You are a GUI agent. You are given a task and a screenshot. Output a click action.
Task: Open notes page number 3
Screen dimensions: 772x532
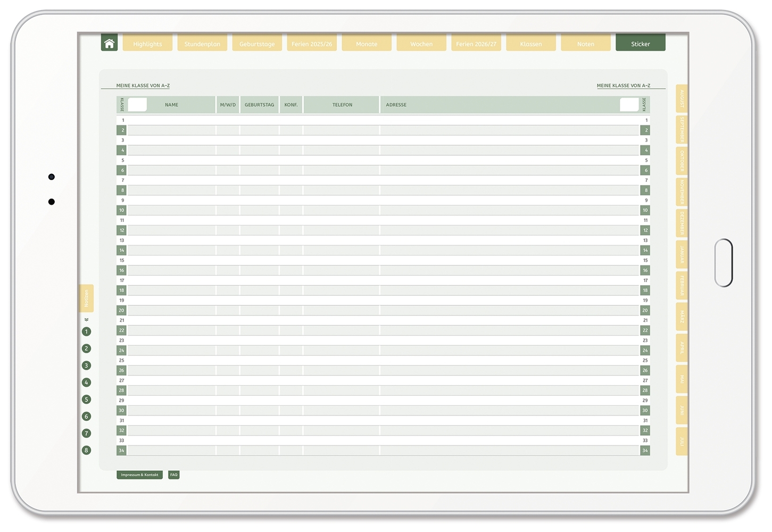[86, 365]
